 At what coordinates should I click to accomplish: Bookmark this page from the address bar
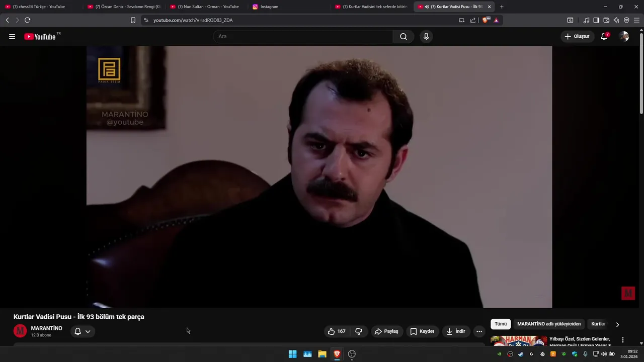coord(133,20)
